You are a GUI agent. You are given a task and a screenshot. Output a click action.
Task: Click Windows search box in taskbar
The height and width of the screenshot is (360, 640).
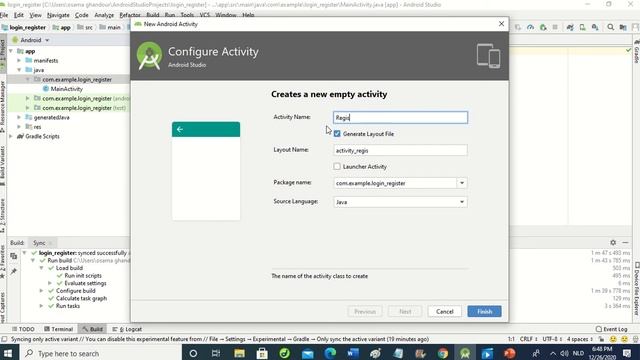tap(100, 353)
